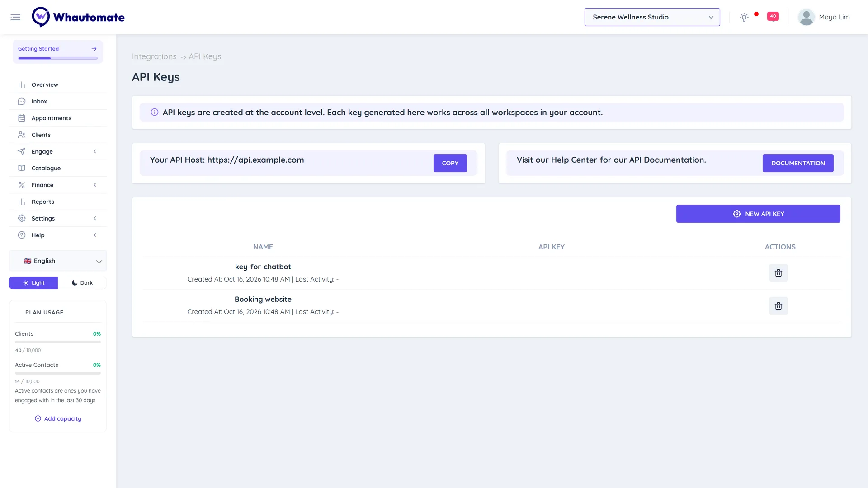Image resolution: width=868 pixels, height=488 pixels.
Task: Click Maya Lim's avatar picture
Action: (x=806, y=17)
